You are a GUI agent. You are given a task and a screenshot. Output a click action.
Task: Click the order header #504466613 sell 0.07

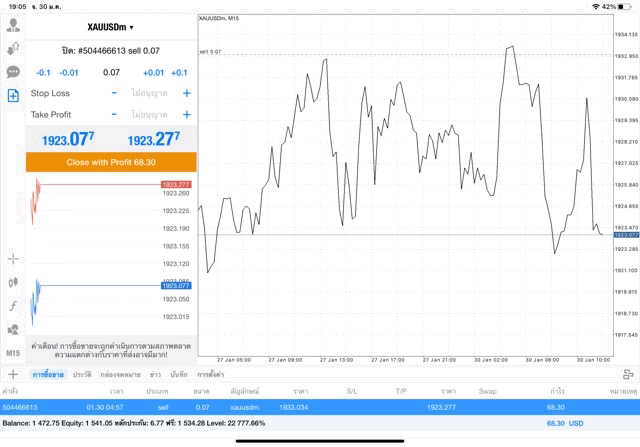pos(111,51)
